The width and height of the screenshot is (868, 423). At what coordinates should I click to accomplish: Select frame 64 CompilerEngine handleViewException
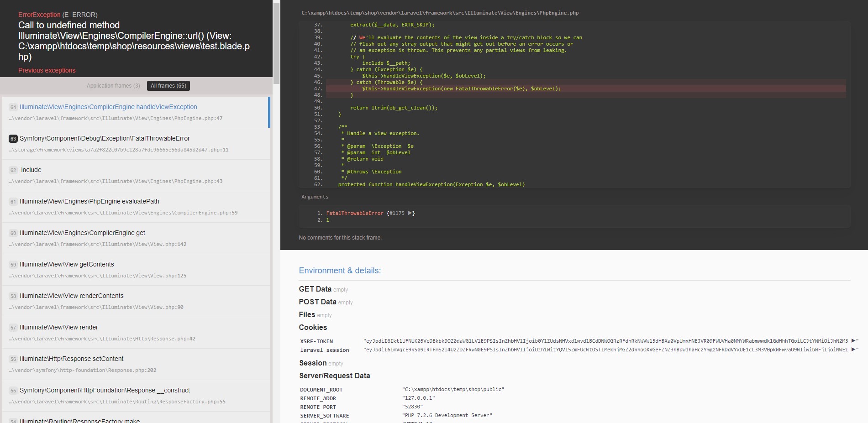point(136,112)
